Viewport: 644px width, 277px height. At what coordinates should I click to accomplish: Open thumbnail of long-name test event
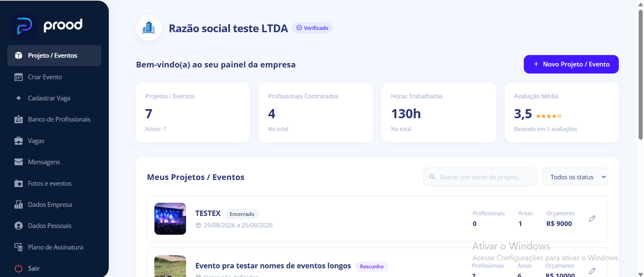(170, 266)
